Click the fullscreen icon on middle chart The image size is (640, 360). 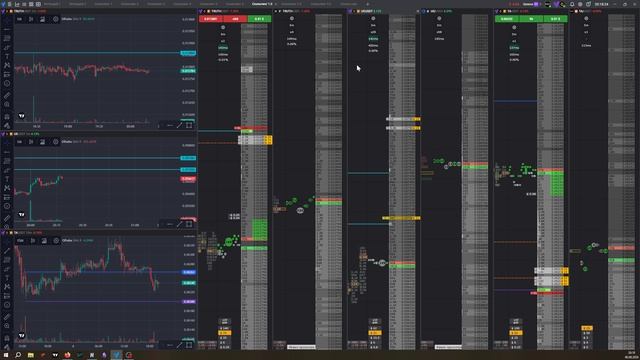click(189, 224)
